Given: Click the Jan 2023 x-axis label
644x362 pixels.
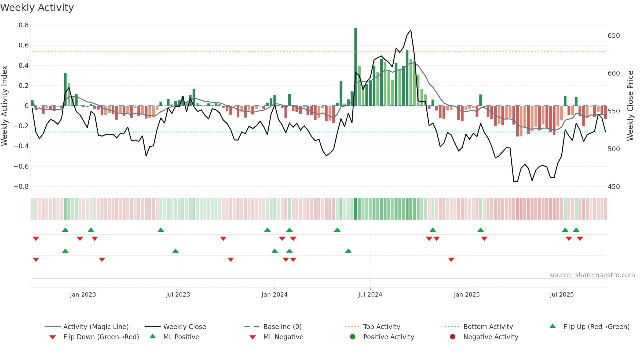Looking at the screenshot, I should click(83, 294).
